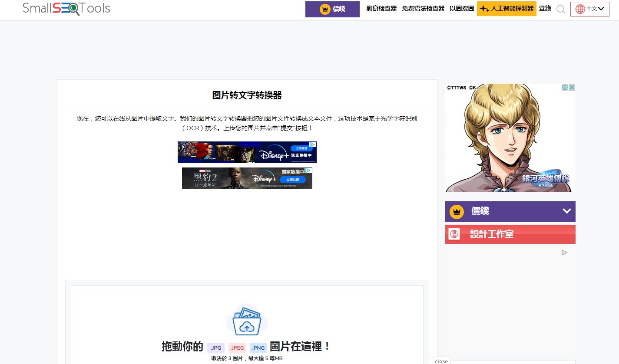Expand the sidebar 價錢 chevron arrow
Screen dimensions: 619x364
coord(566,211)
